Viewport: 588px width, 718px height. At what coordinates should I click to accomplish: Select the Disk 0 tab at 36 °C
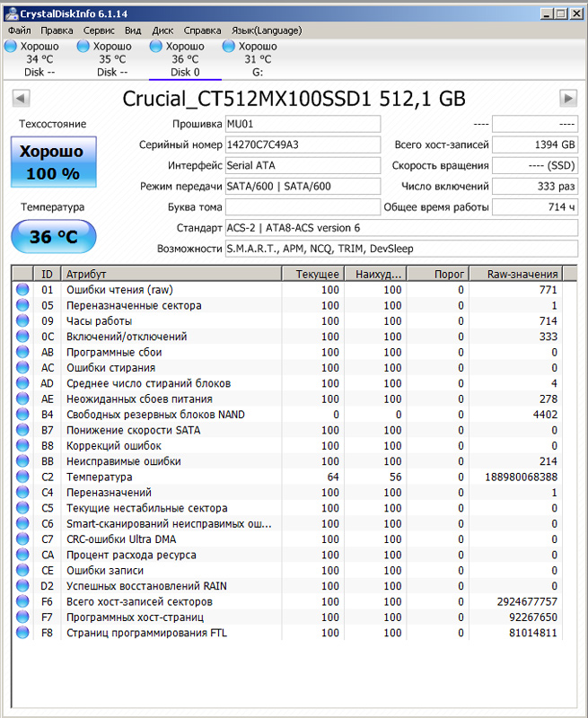[x=185, y=59]
